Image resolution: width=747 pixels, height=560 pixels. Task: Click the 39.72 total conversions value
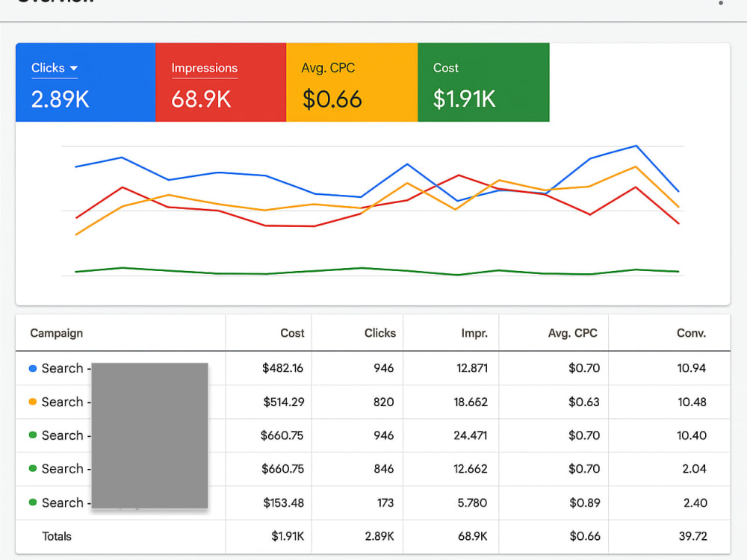(x=692, y=536)
